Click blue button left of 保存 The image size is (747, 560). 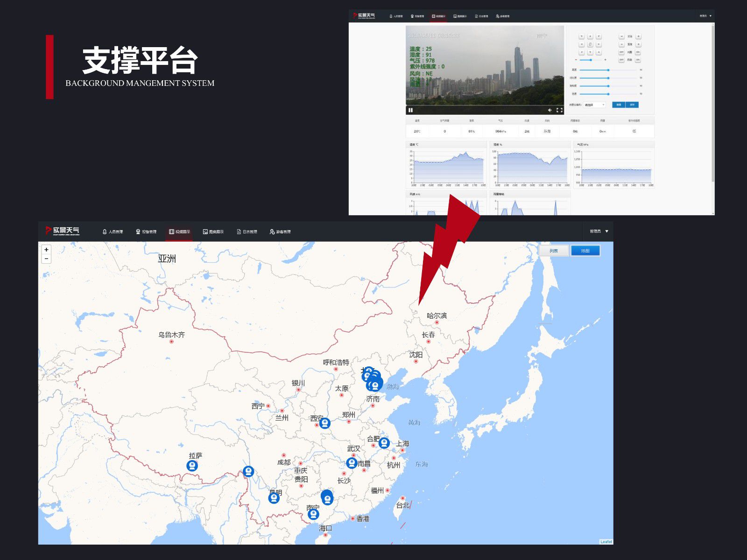(619, 105)
